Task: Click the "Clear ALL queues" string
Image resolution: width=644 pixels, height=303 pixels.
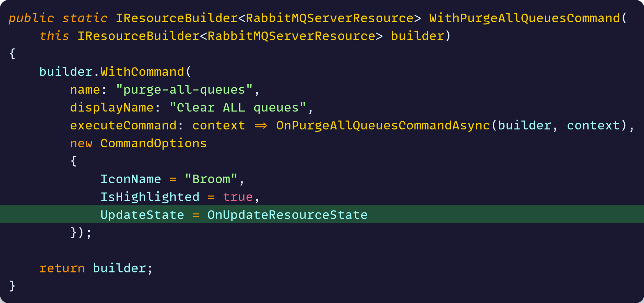Action: [238, 108]
